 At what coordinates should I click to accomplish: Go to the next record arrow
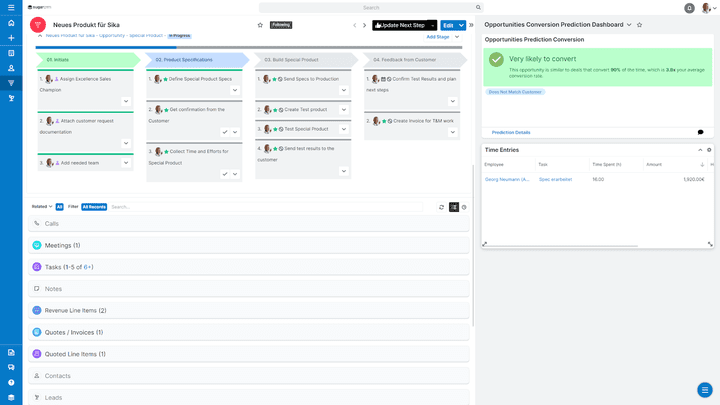(365, 25)
